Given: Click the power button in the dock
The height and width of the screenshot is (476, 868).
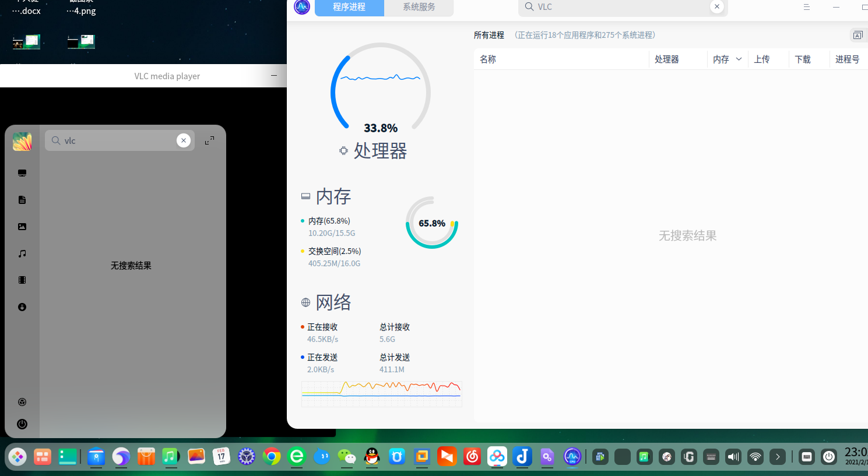Looking at the screenshot, I should [x=829, y=457].
